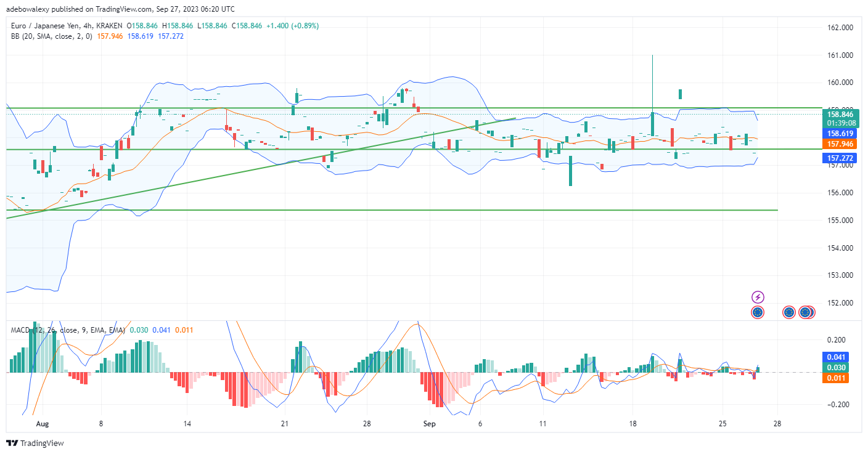Click the 152.000 price axis label
This screenshot has height=454, width=868.
[840, 303]
